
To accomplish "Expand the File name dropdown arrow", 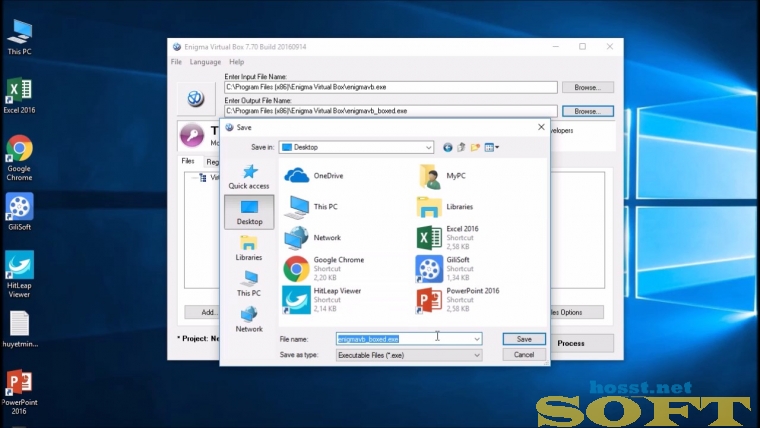I will tap(477, 339).
